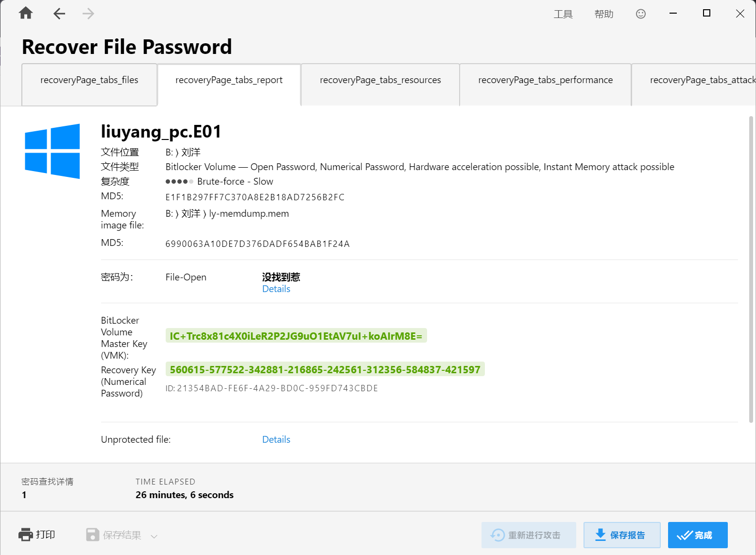Expand the 保存结果 dropdown arrow
The width and height of the screenshot is (756, 555).
click(154, 537)
